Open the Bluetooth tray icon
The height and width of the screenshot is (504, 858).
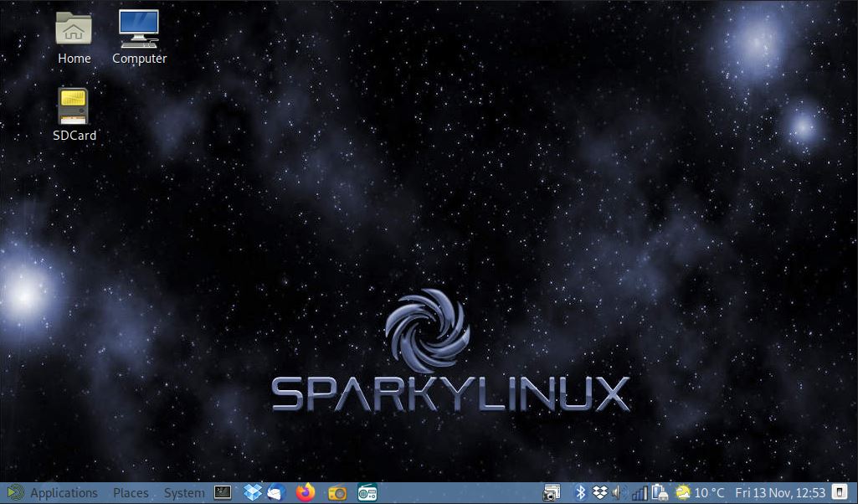pyautogui.click(x=581, y=492)
